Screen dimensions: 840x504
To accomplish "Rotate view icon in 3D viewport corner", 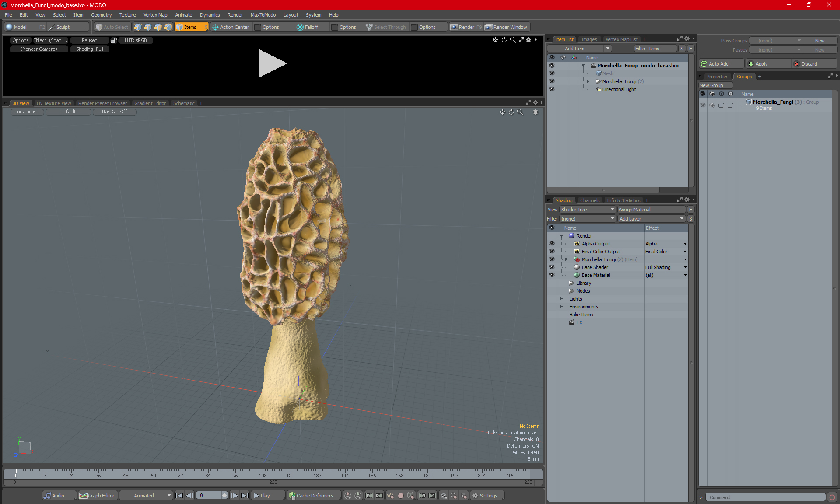I will [x=511, y=112].
